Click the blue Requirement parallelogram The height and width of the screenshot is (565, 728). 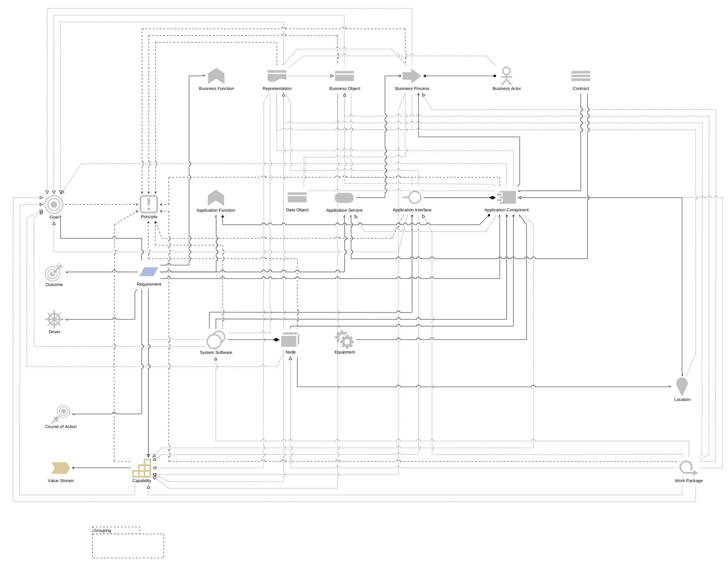(148, 272)
